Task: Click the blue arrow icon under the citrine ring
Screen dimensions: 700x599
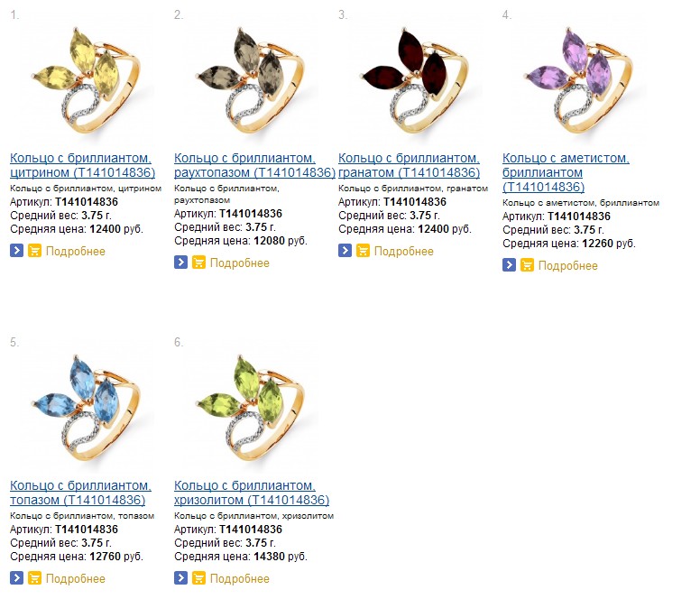Action: (x=16, y=251)
